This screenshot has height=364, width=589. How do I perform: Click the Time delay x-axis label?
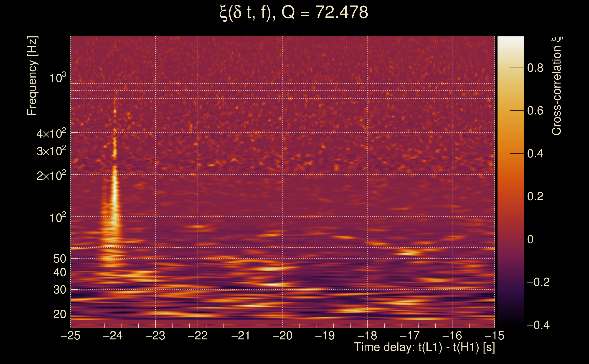[424, 347]
